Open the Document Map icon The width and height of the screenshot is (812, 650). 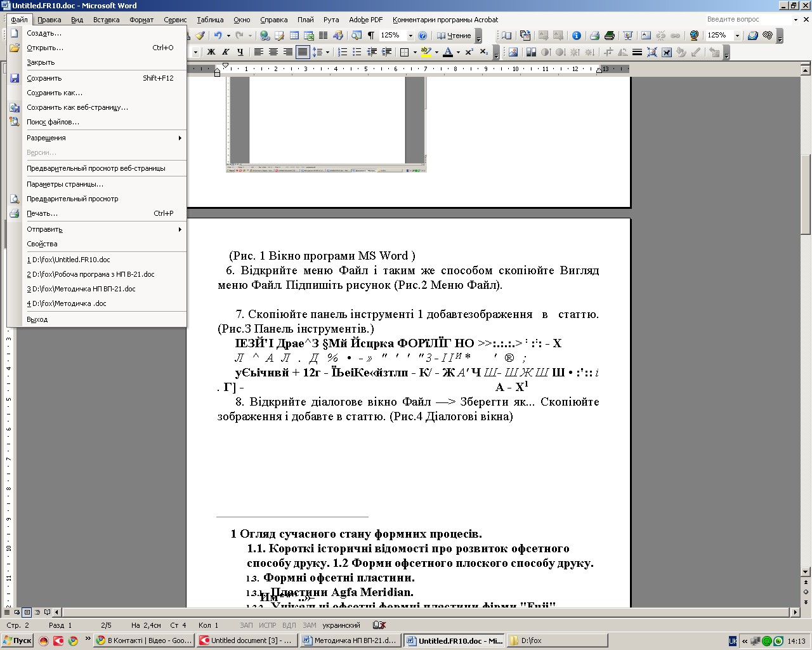click(357, 36)
